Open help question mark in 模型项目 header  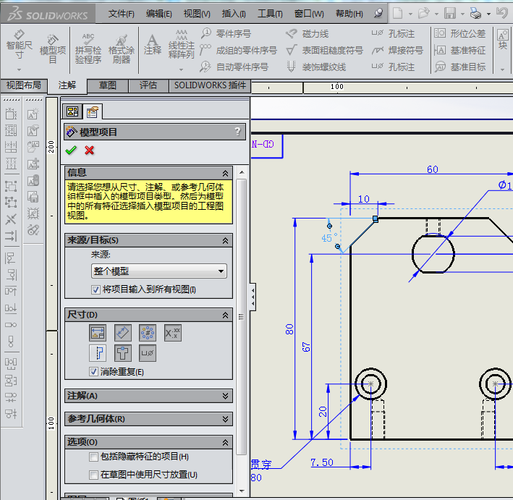tap(237, 131)
